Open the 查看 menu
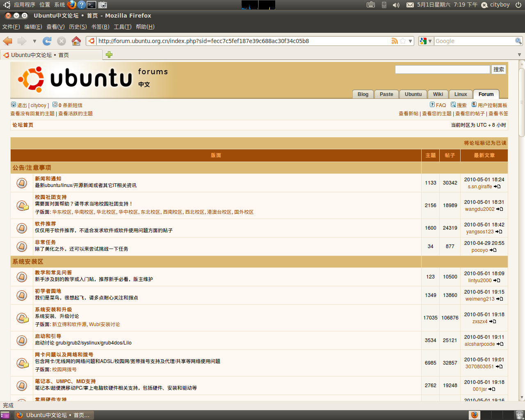Viewport: 525px width, 420px height. tap(55, 27)
